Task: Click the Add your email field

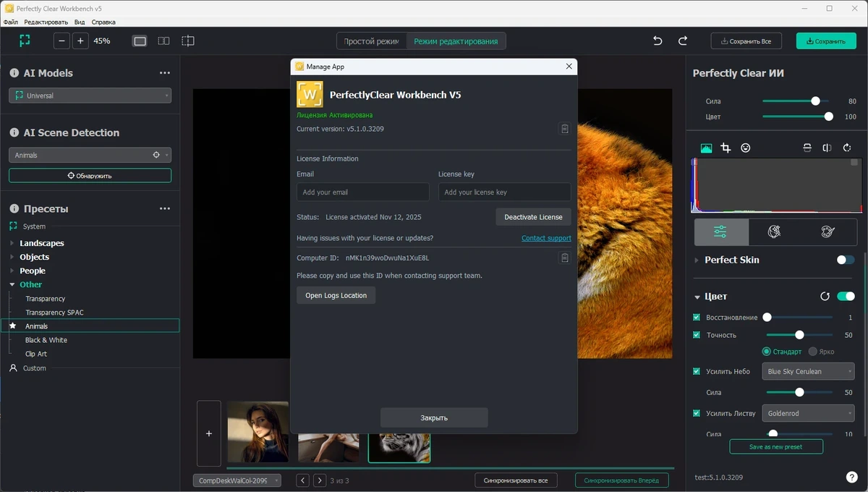Action: [363, 192]
